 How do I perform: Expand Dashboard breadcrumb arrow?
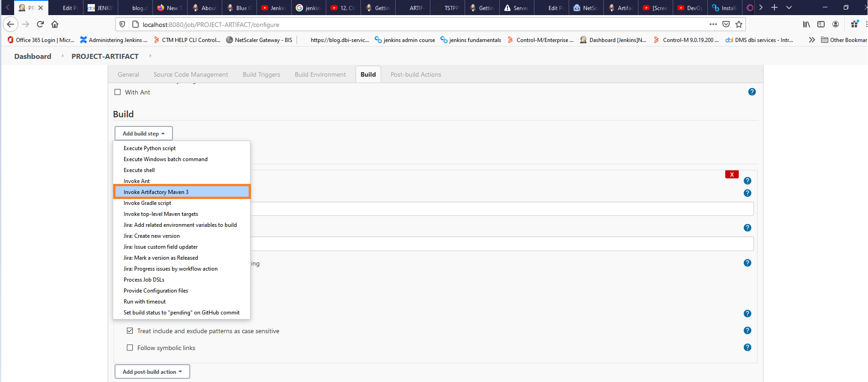[63, 56]
